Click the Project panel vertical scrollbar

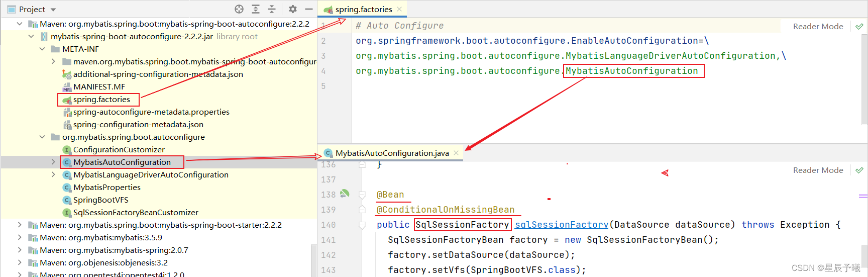313,260
